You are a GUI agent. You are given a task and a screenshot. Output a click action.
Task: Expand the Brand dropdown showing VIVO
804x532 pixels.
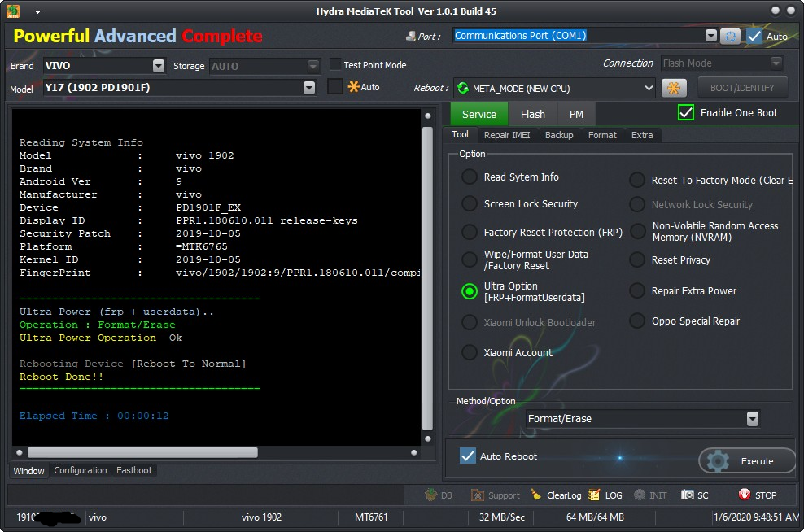point(159,66)
